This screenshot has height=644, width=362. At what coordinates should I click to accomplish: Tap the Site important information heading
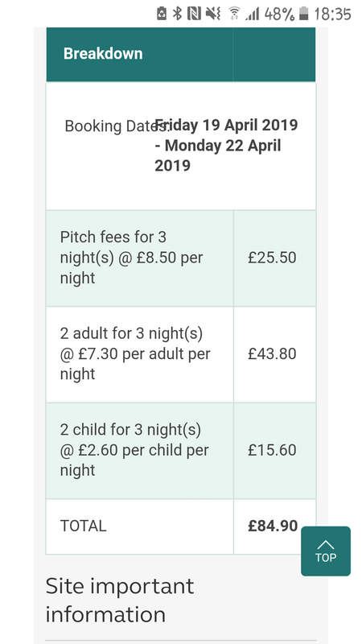[119, 601]
